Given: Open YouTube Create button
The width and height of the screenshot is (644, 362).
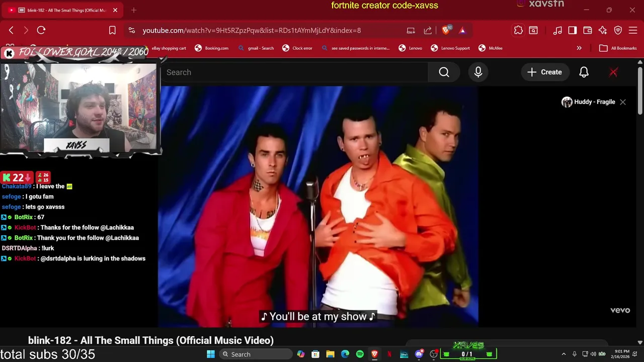Looking at the screenshot, I should [544, 72].
